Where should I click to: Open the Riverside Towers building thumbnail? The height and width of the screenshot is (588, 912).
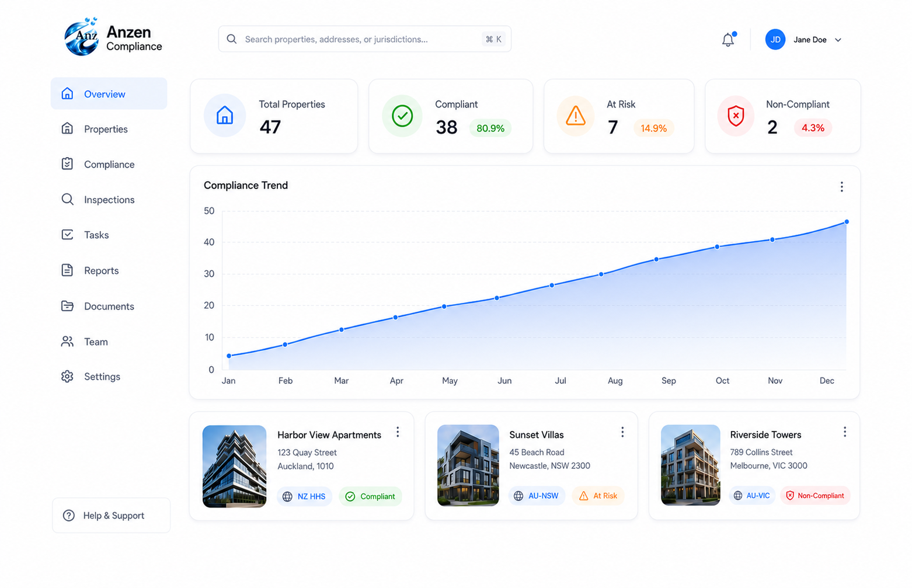click(690, 465)
